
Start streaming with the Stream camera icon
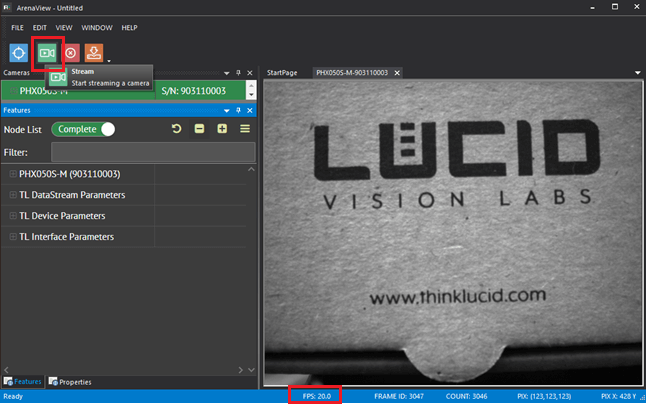[x=46, y=53]
